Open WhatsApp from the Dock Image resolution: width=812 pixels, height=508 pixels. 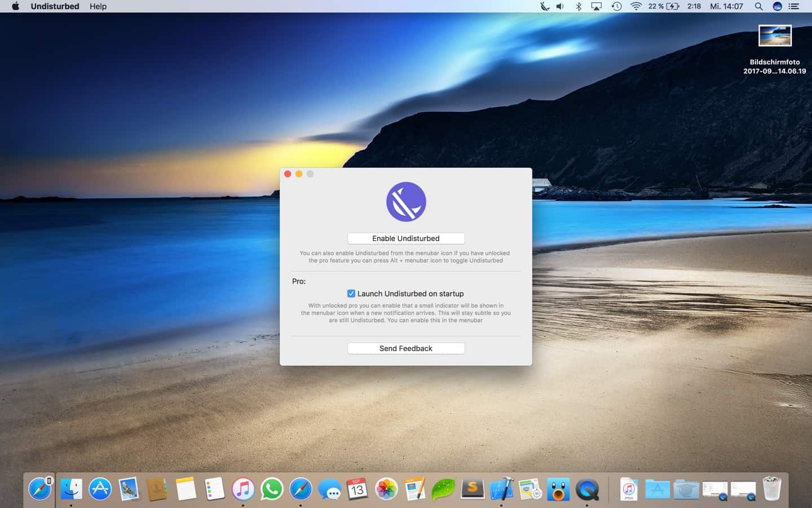tap(272, 489)
